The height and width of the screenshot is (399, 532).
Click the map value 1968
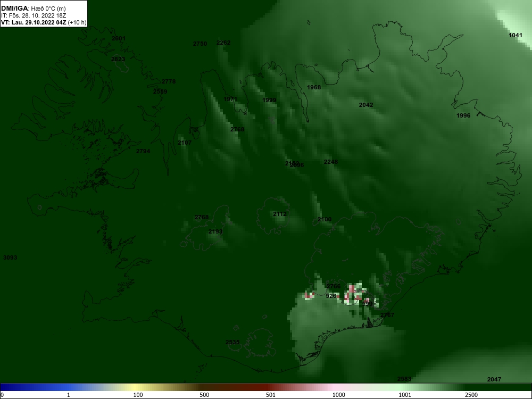coord(314,88)
